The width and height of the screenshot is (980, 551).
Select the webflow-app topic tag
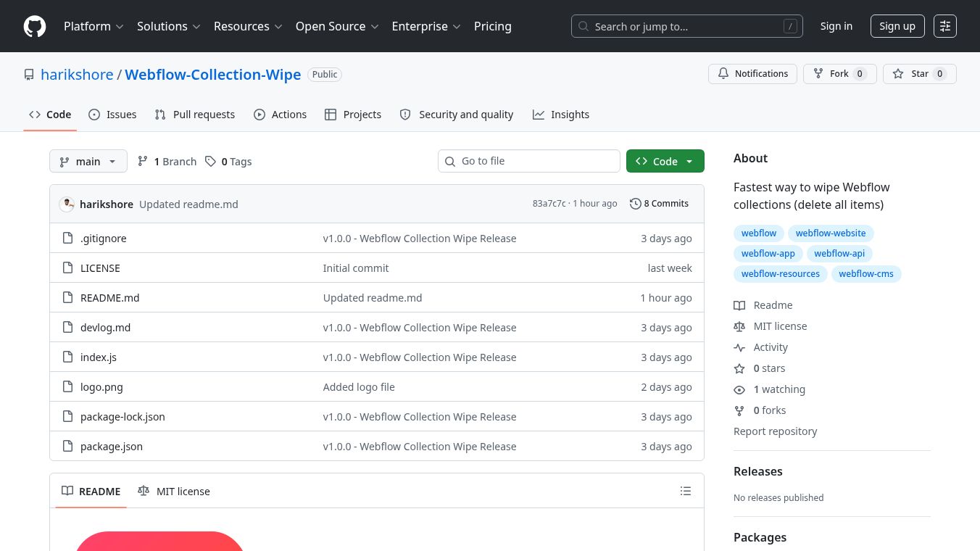768,254
